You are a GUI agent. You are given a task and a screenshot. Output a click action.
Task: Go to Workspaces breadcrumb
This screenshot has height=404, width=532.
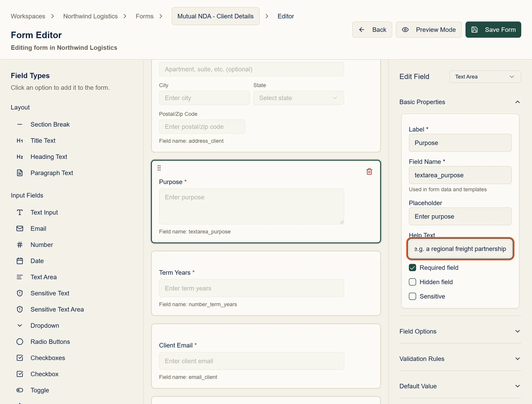pos(28,16)
